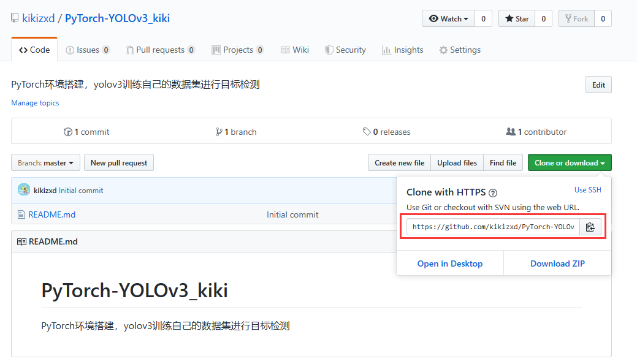The height and width of the screenshot is (364, 637).
Task: Copy the clone URL to clipboard
Action: [x=590, y=227]
